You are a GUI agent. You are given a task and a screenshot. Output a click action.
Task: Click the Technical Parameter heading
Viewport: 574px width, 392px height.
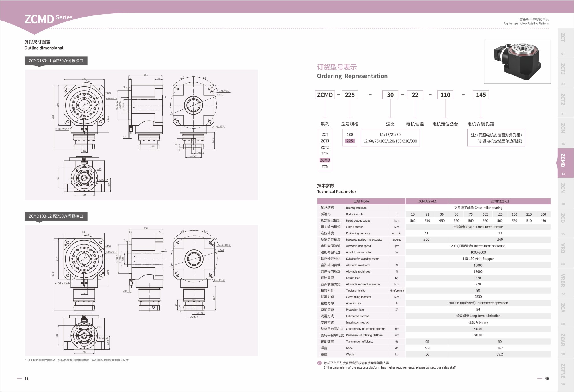tap(336, 192)
